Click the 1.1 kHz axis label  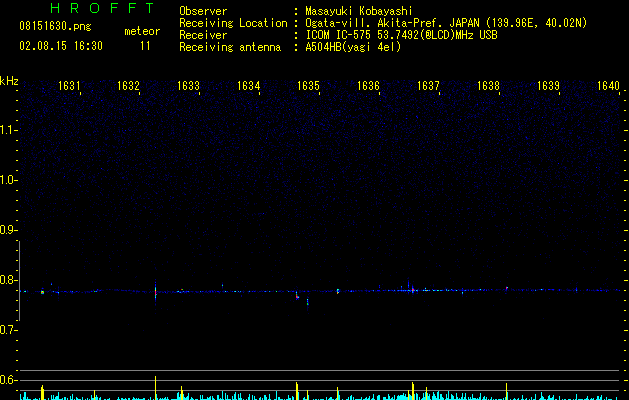pos(8,130)
